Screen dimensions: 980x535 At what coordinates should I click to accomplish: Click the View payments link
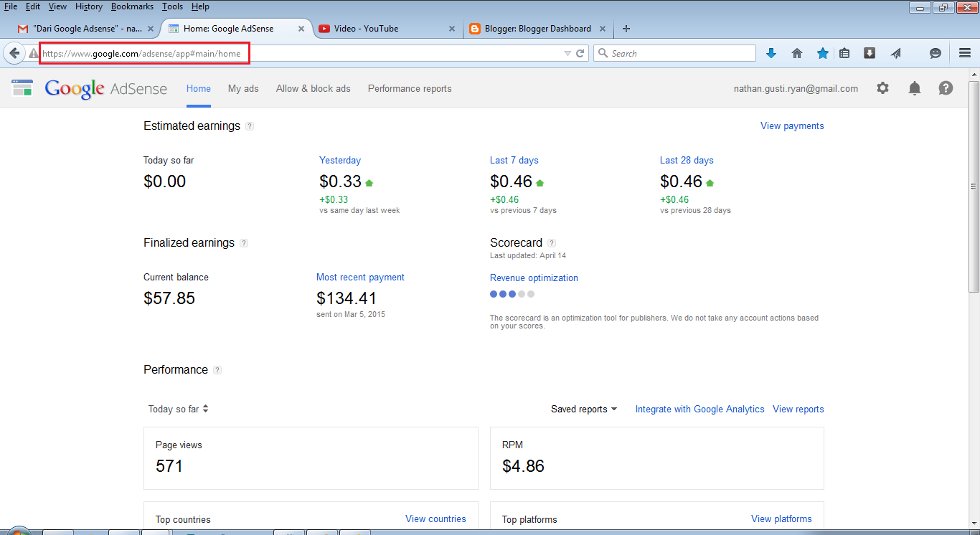792,126
